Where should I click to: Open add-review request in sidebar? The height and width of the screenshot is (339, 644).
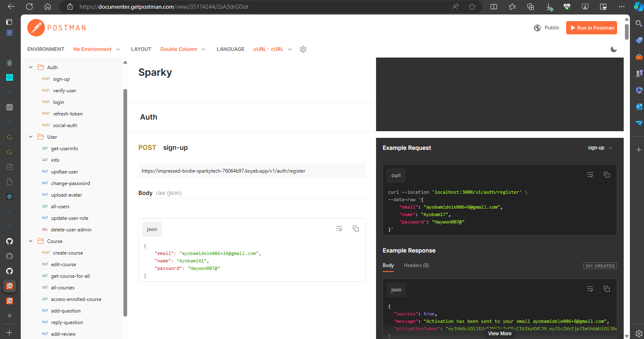click(63, 334)
